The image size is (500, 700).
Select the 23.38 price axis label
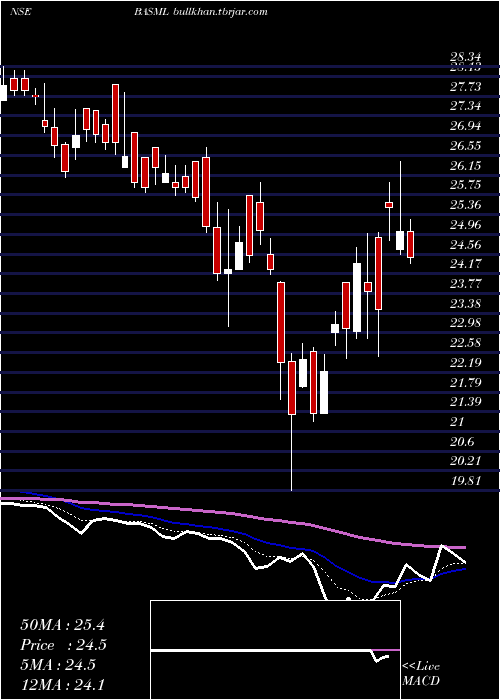tap(465, 304)
